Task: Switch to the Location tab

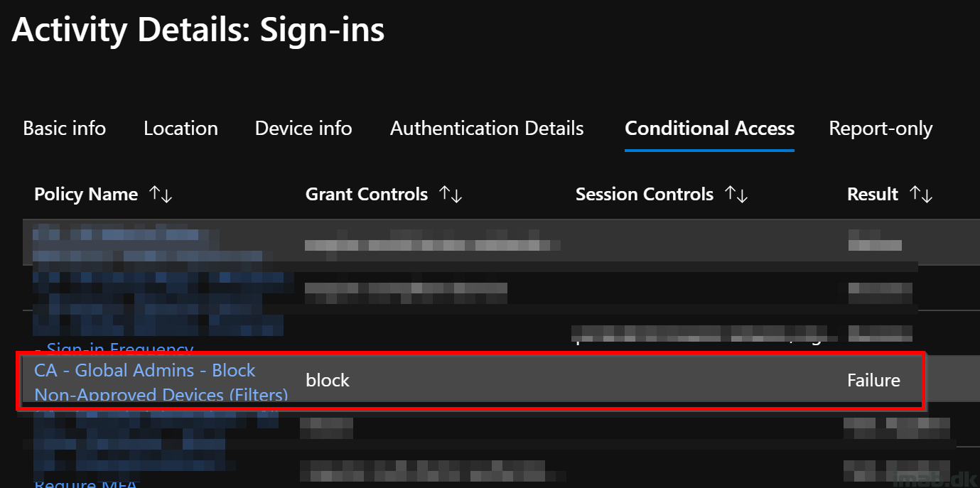Action: coord(181,129)
